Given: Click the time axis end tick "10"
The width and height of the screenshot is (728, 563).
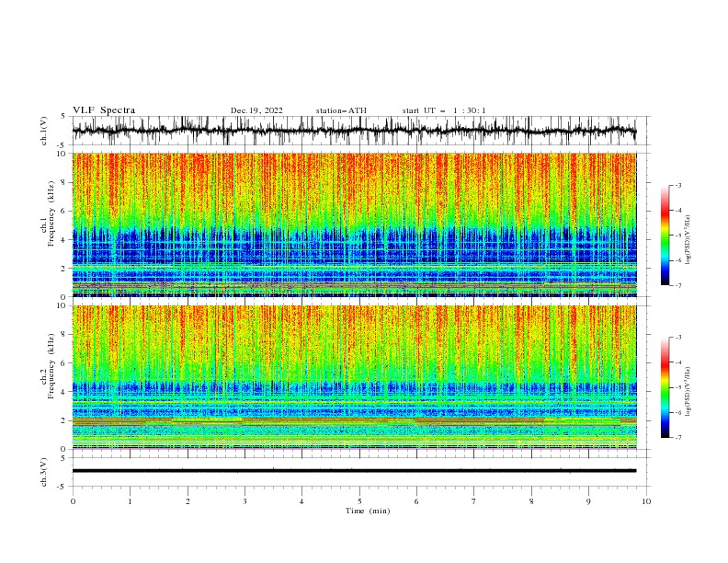Looking at the screenshot, I should pos(646,501).
